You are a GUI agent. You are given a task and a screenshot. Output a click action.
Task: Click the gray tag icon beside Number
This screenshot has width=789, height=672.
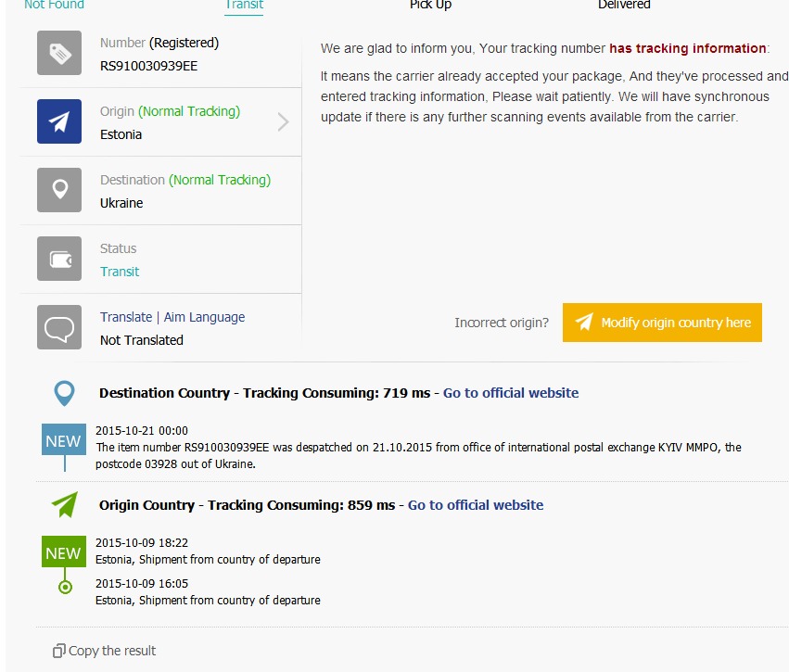pyautogui.click(x=58, y=53)
